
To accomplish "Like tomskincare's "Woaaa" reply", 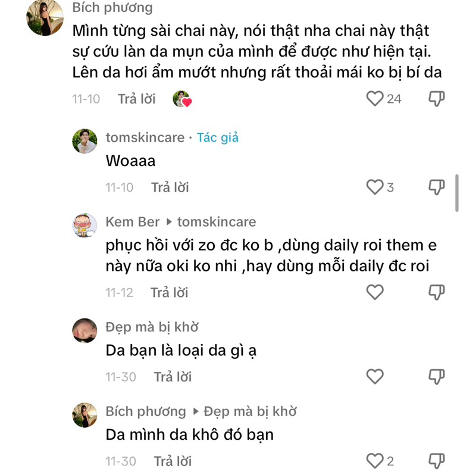I will (375, 186).
